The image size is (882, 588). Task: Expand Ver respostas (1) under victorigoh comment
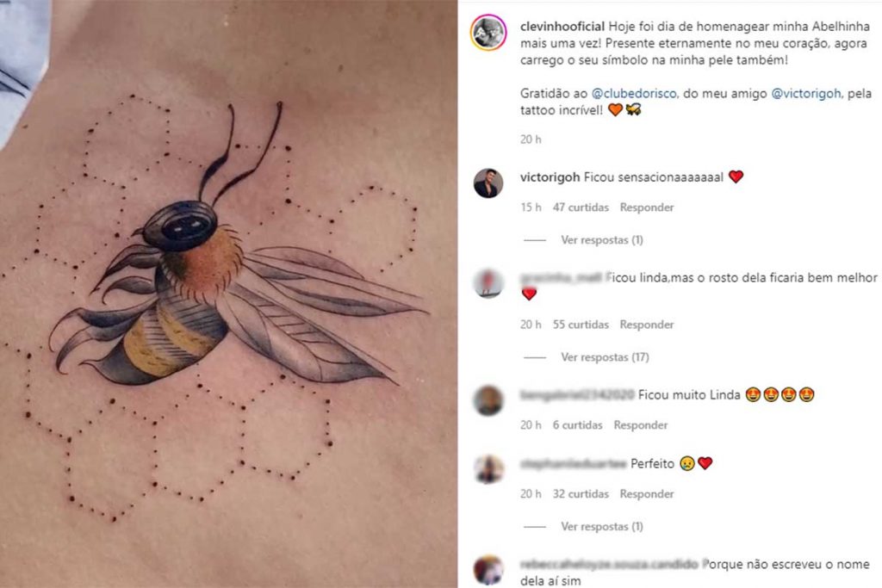[x=601, y=240]
